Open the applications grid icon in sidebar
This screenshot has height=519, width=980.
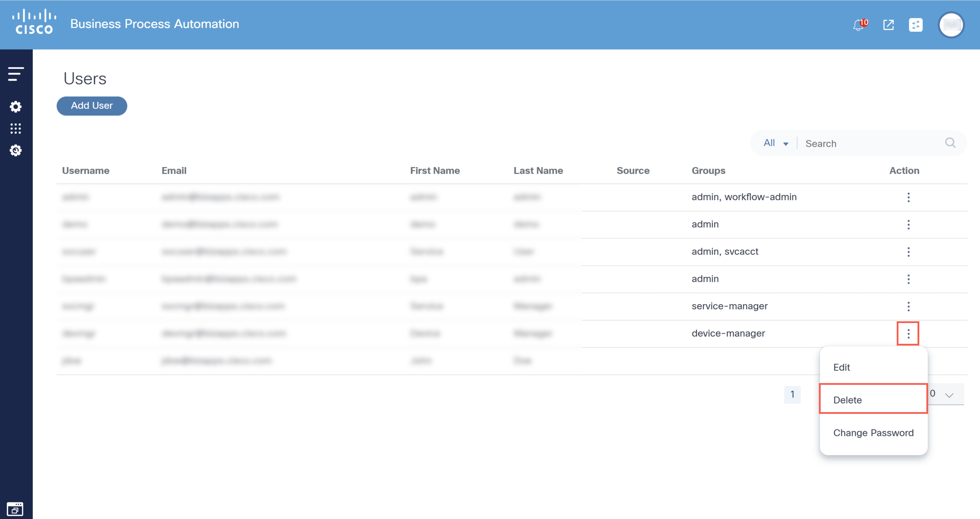(16, 129)
